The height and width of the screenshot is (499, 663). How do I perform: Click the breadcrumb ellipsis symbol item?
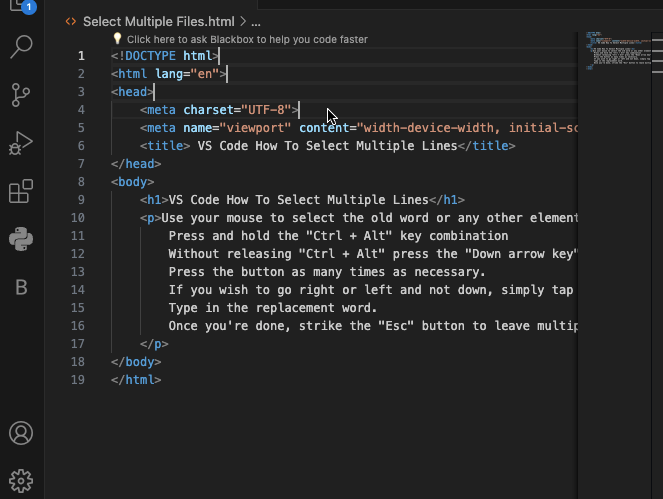point(256,22)
